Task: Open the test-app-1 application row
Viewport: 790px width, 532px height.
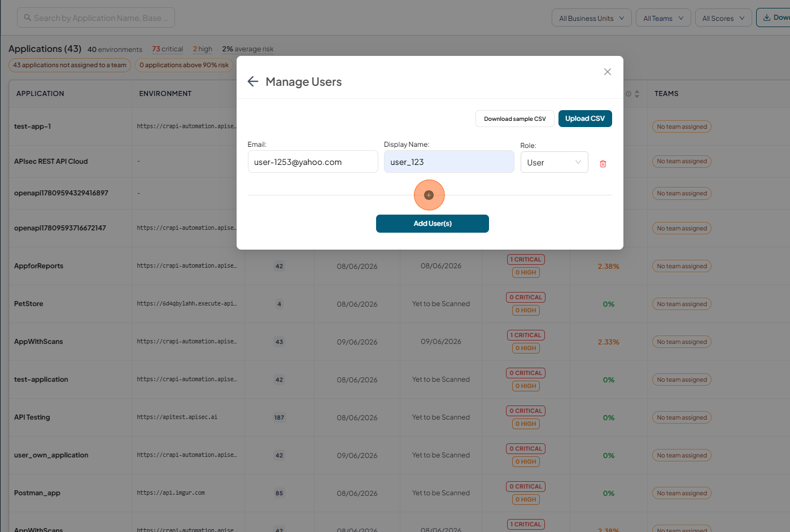Action: click(33, 127)
